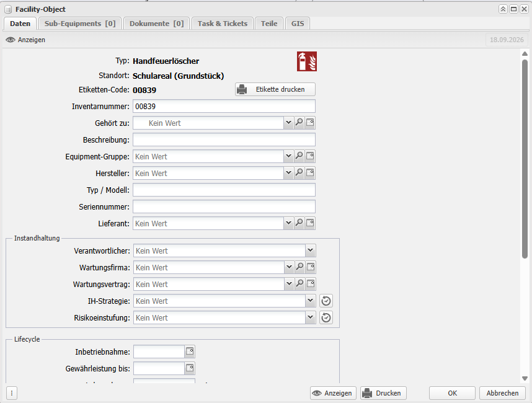Expand the Verantwortlicher dropdown
The width and height of the screenshot is (532, 403).
pos(310,250)
